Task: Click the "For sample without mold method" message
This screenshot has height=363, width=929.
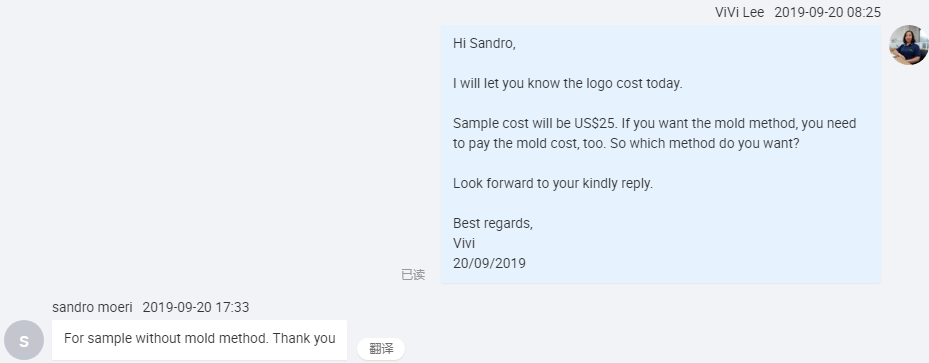Action: pos(199,339)
